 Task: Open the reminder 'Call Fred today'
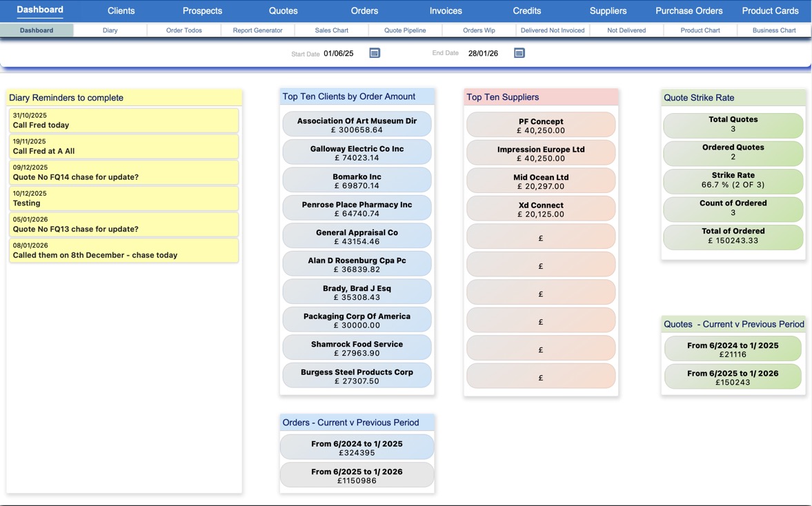click(123, 119)
